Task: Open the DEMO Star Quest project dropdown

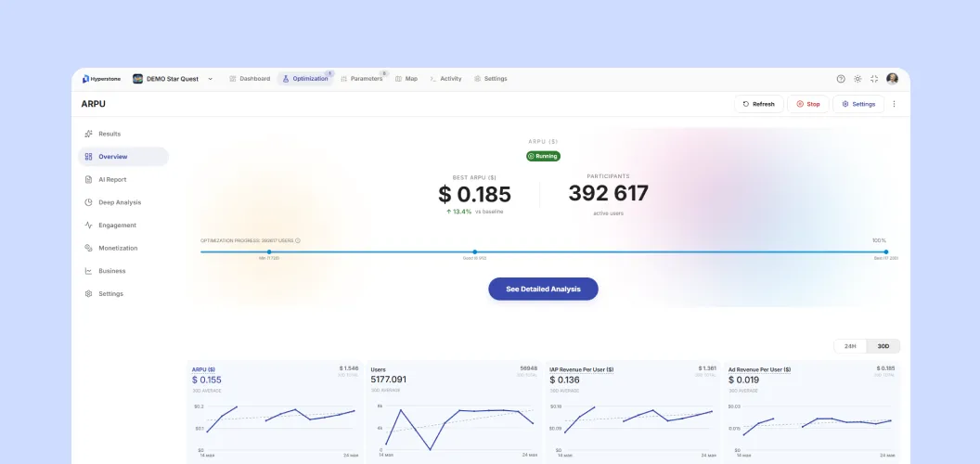Action: [x=174, y=79]
